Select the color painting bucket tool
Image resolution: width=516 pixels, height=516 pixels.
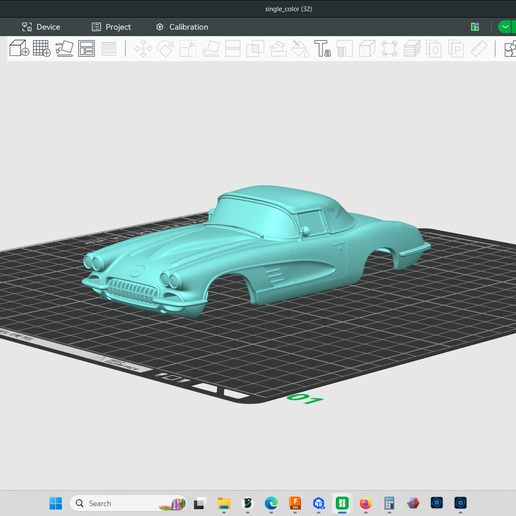tap(300, 49)
